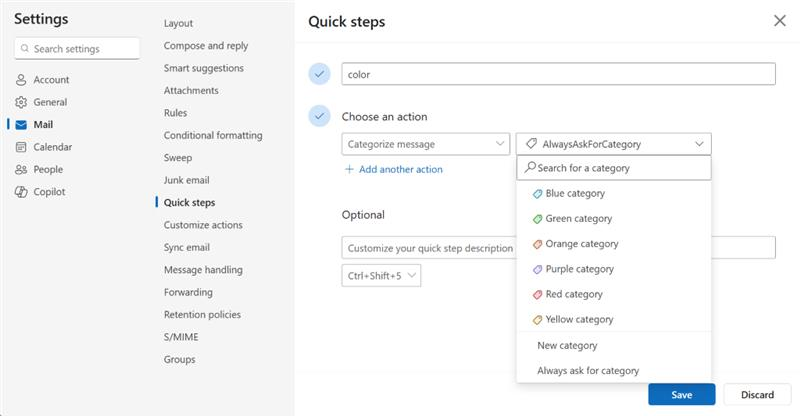Click the Mail envelope icon
This screenshot has height=416, width=800.
[x=21, y=125]
